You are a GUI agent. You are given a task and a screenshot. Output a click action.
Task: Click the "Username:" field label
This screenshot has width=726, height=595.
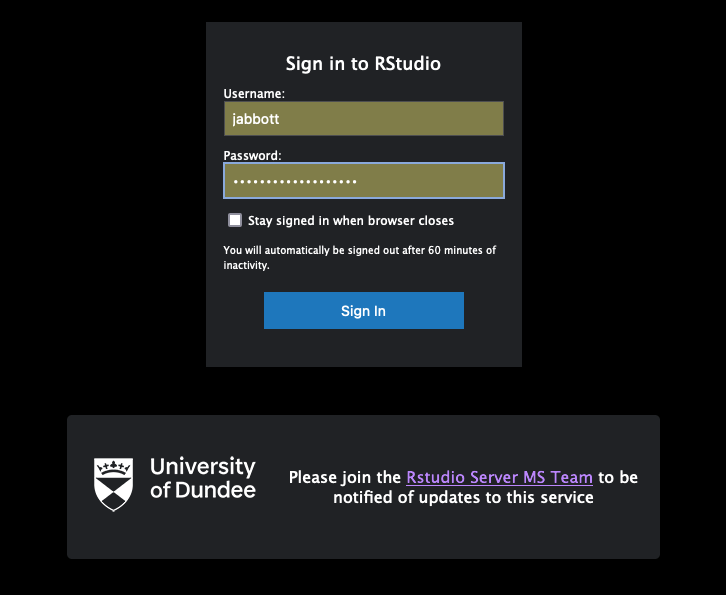(254, 93)
